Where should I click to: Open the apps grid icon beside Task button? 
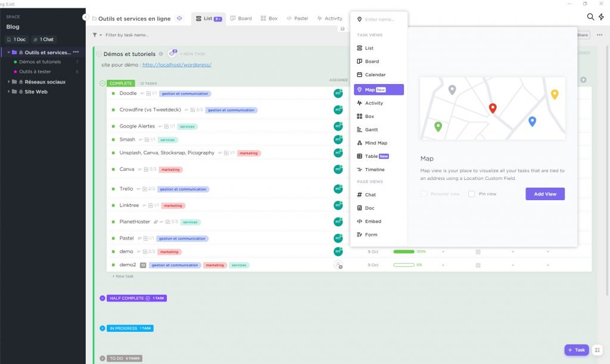[x=597, y=350]
